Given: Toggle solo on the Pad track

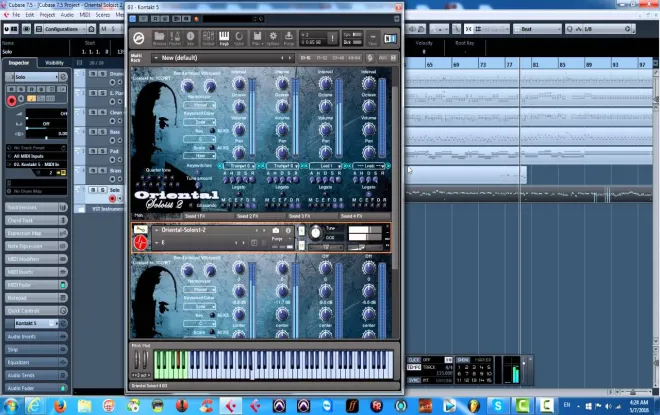Looking at the screenshot, I should [x=102, y=151].
